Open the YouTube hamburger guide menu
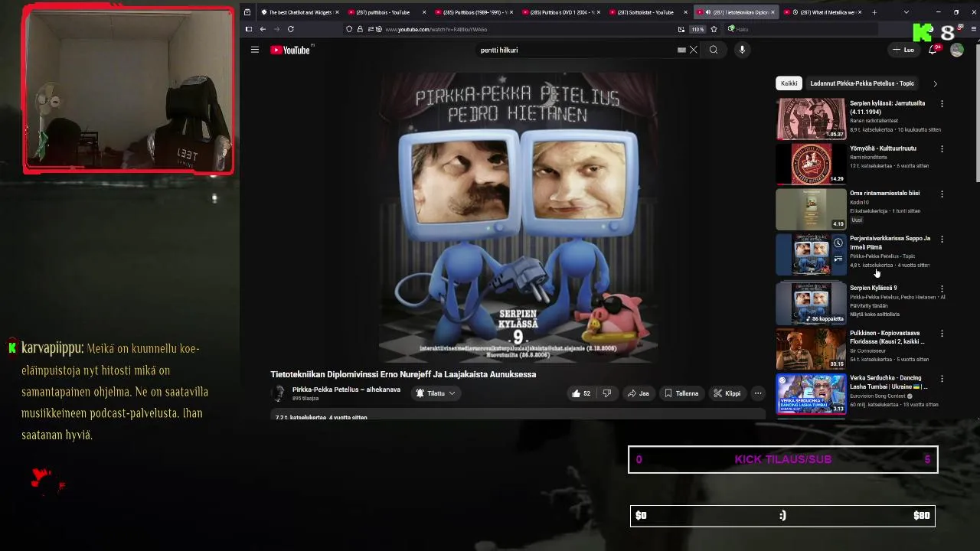Screen dimensions: 980x551 (255, 50)
